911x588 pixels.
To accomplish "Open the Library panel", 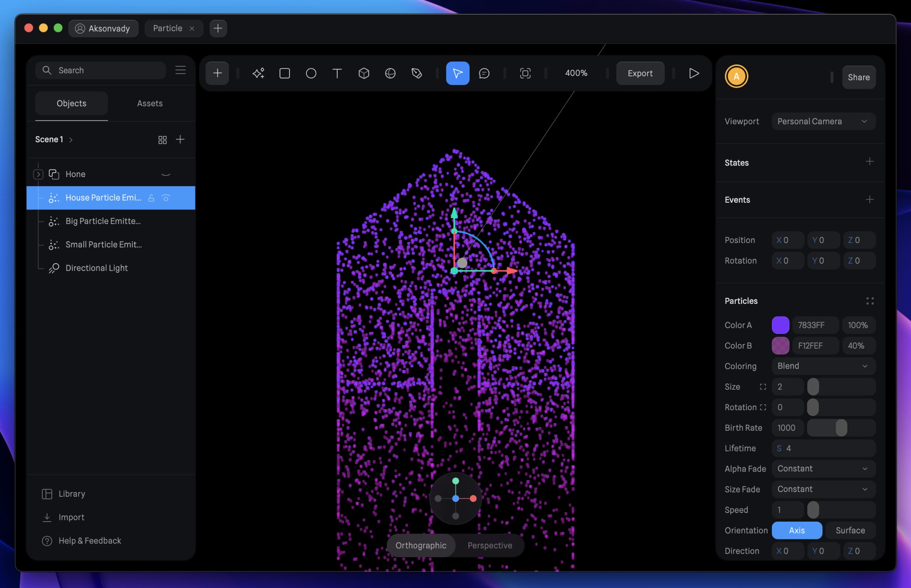I will [x=71, y=494].
